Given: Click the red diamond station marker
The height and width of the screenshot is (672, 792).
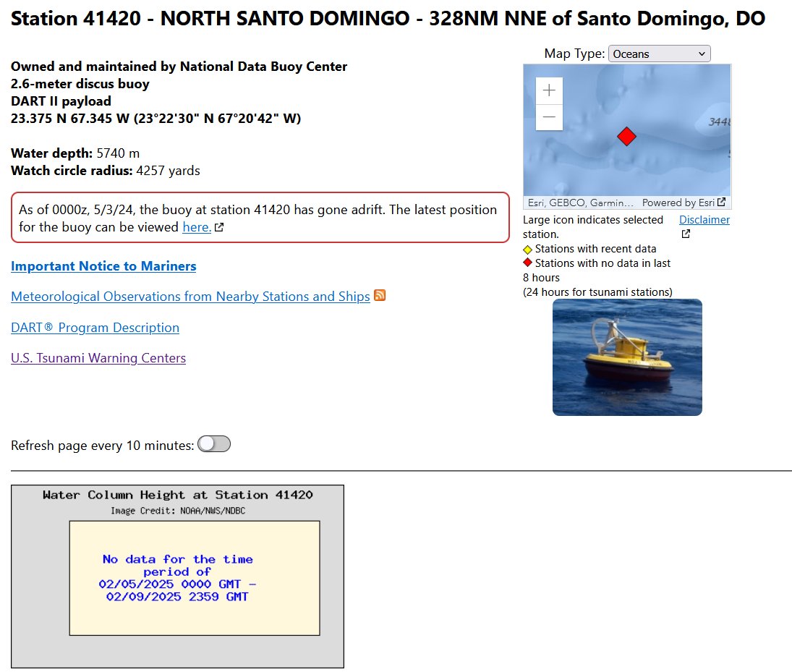Looking at the screenshot, I should click(626, 137).
